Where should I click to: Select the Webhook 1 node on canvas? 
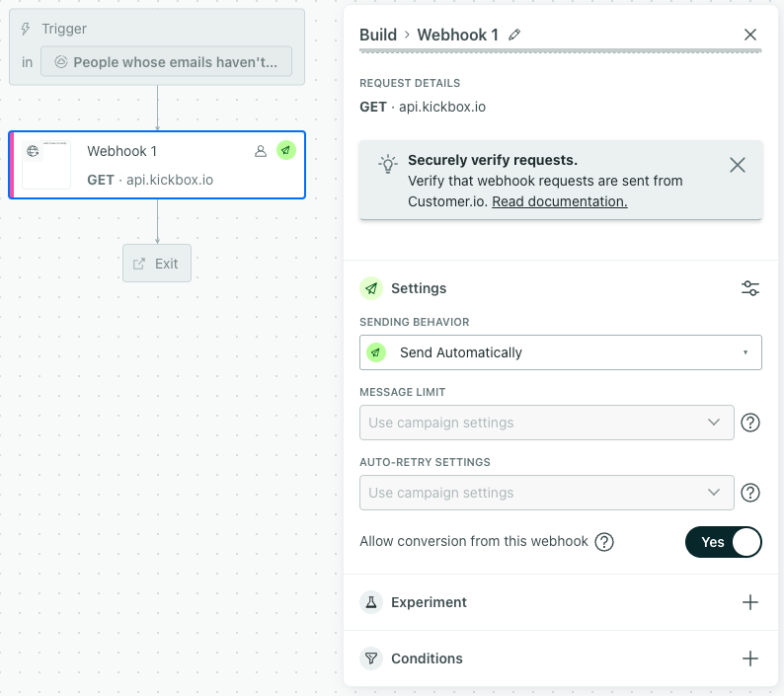point(157,165)
